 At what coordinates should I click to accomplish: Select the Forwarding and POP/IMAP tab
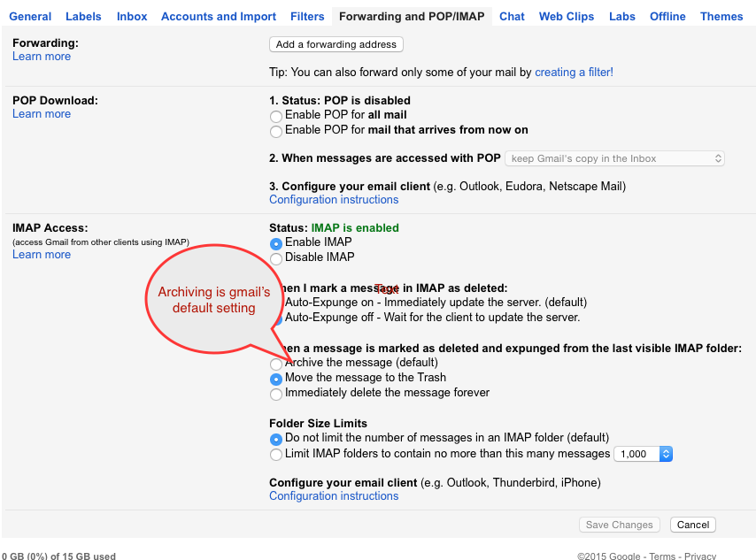pyautogui.click(x=412, y=17)
